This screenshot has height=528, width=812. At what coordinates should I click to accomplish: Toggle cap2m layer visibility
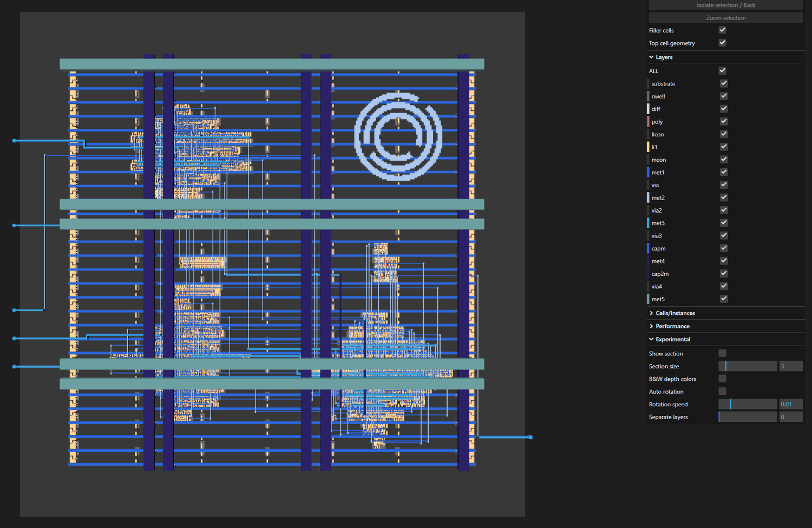point(724,274)
